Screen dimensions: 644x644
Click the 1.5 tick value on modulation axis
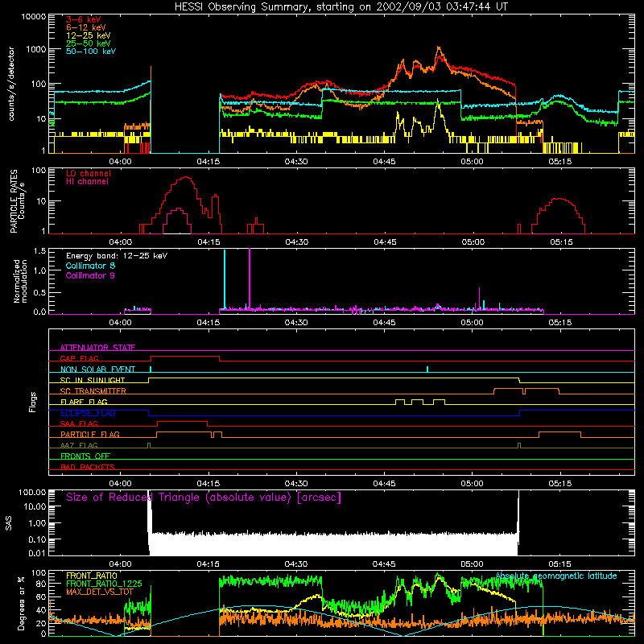(x=39, y=251)
